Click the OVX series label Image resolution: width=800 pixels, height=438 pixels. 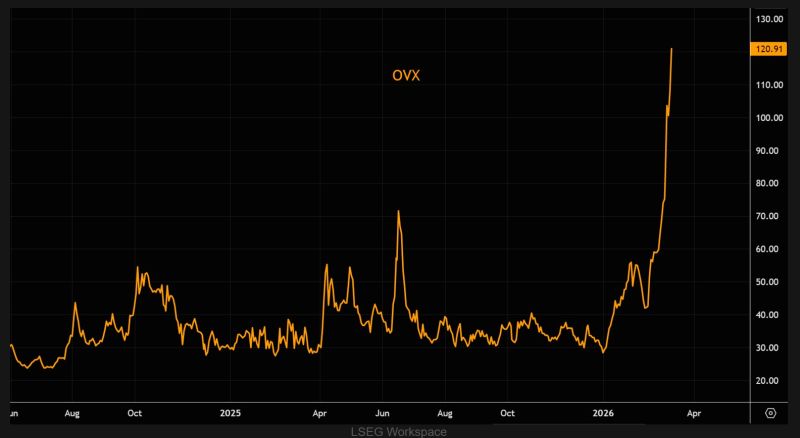[404, 74]
